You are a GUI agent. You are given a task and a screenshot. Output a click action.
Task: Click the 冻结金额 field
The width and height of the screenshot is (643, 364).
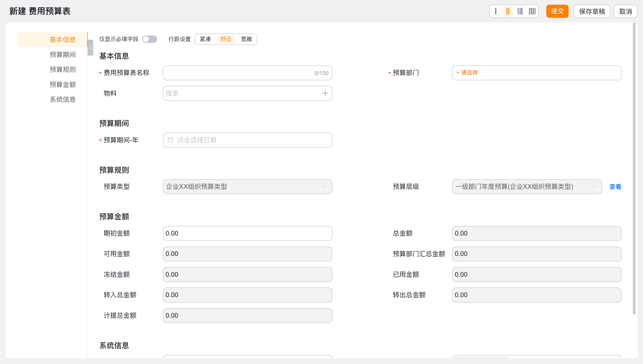click(247, 275)
